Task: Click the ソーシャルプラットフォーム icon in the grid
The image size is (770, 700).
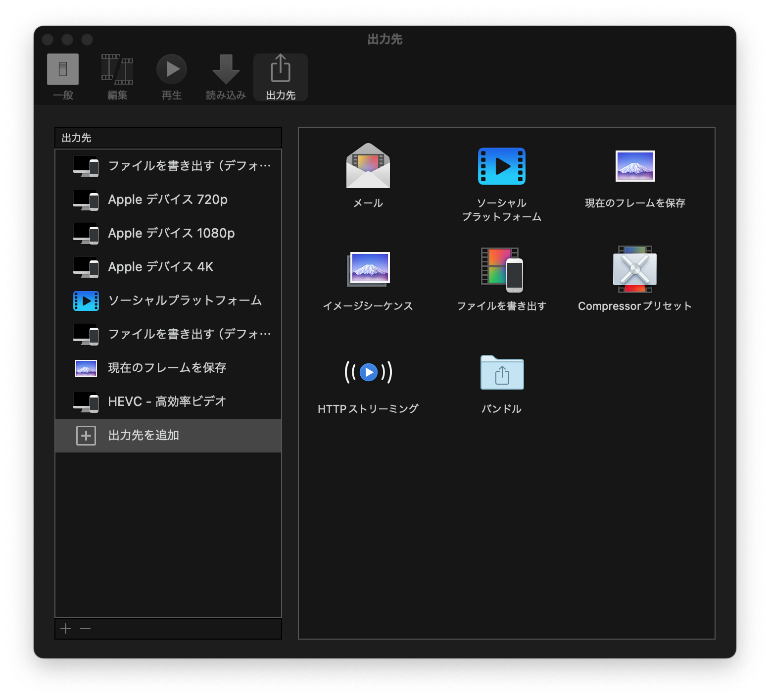Action: click(x=501, y=166)
